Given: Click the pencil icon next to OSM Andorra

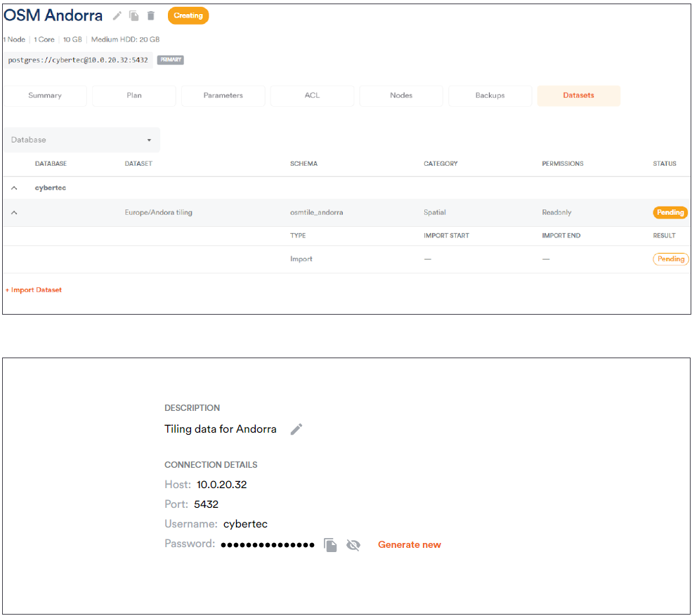Looking at the screenshot, I should click(x=117, y=15).
